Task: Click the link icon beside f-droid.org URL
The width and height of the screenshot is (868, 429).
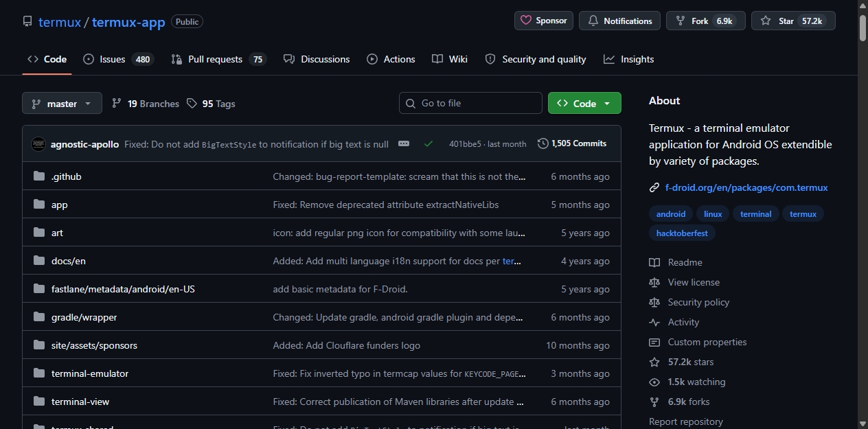Action: [x=654, y=187]
